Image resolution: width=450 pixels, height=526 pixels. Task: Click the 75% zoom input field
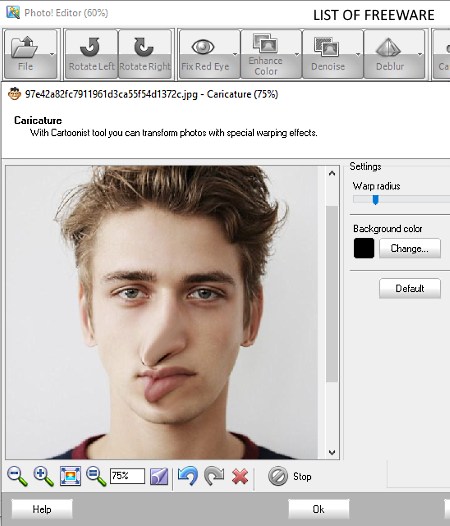(x=127, y=476)
